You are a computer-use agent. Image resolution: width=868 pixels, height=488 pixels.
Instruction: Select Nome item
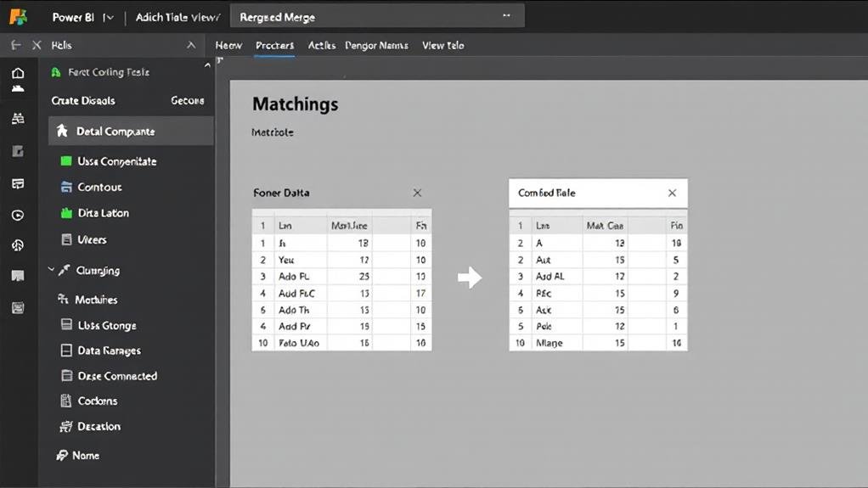pyautogui.click(x=86, y=456)
